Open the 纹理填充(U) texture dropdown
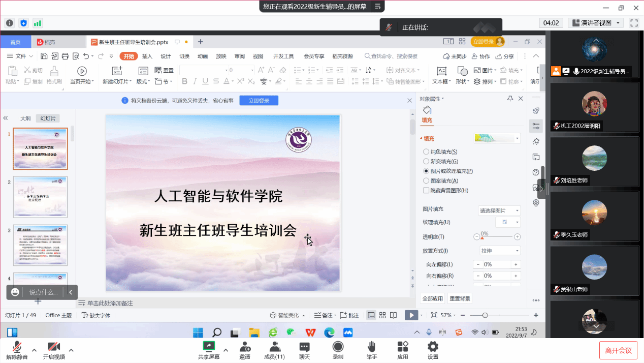Viewport: 644px width, 363px height. [508, 222]
